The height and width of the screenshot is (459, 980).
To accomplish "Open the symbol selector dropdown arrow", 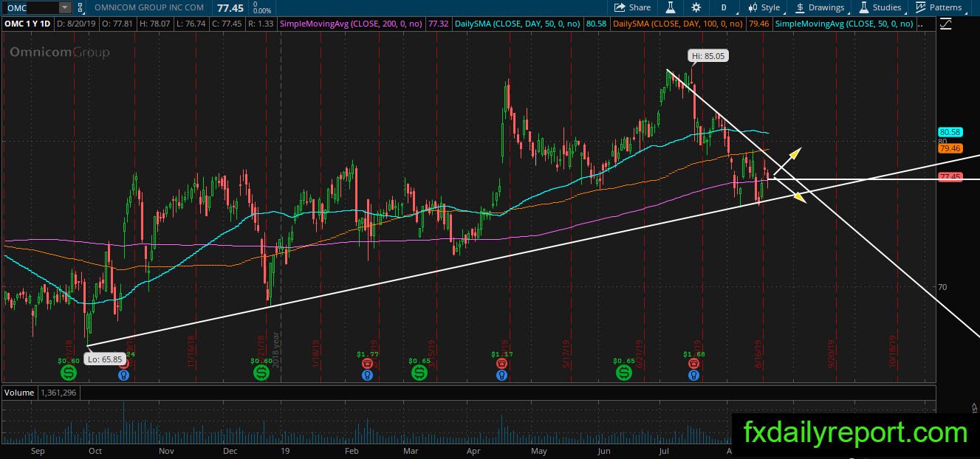I will tap(65, 7).
